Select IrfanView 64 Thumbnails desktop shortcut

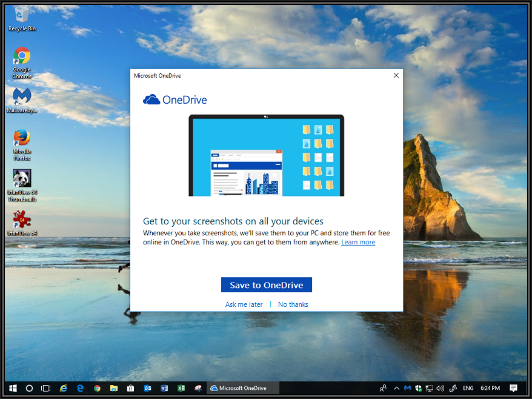point(22,186)
